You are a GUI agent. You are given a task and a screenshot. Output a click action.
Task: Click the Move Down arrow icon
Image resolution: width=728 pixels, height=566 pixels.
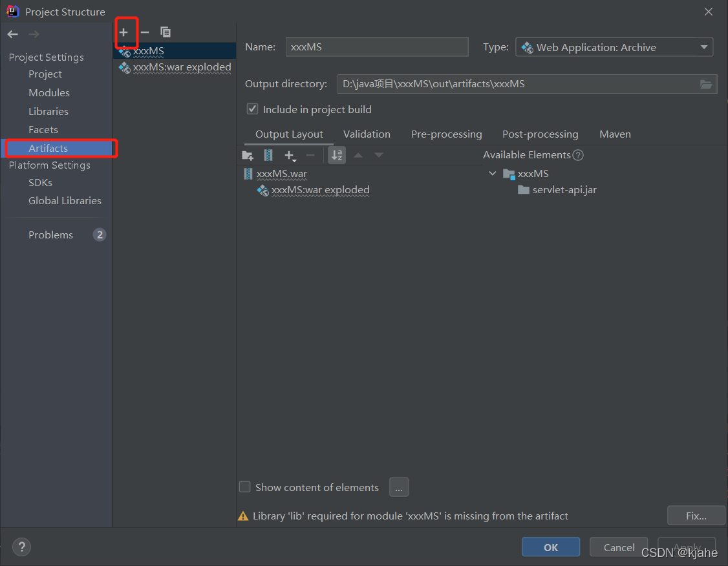(379, 156)
